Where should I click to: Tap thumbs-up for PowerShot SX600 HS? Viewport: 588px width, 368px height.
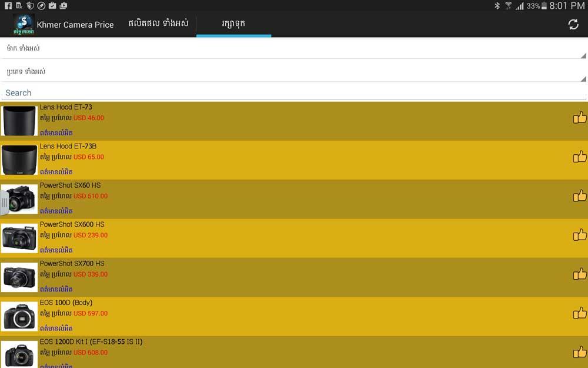pyautogui.click(x=579, y=235)
